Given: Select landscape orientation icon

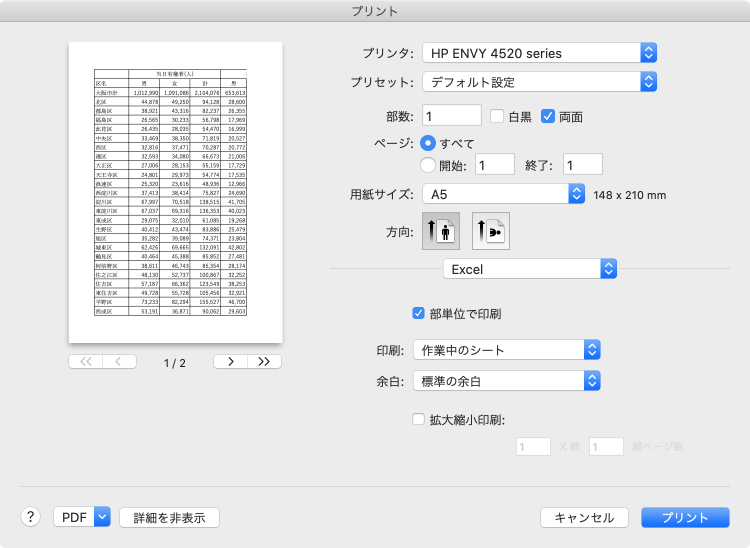Looking at the screenshot, I should (491, 231).
